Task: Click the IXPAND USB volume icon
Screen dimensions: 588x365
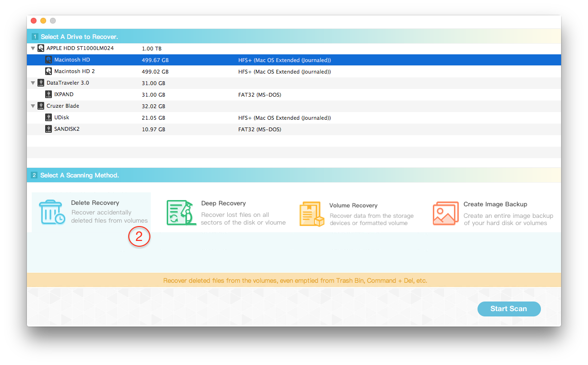Action: 49,95
